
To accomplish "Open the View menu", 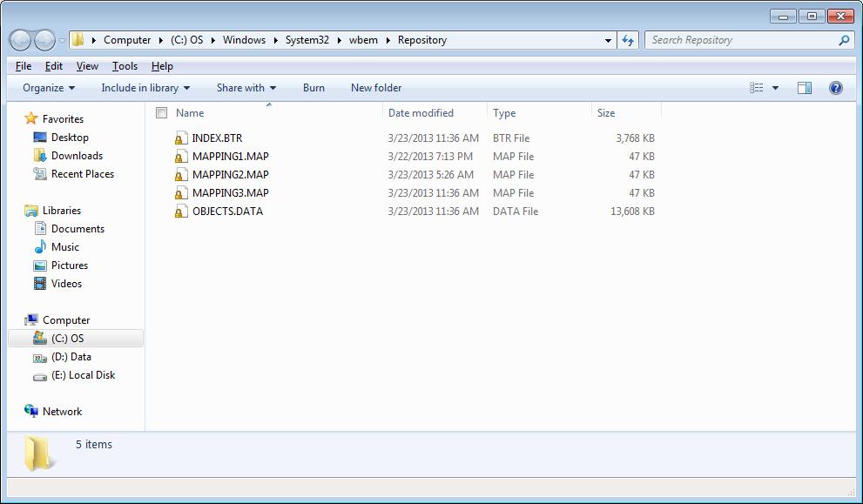I will [87, 66].
